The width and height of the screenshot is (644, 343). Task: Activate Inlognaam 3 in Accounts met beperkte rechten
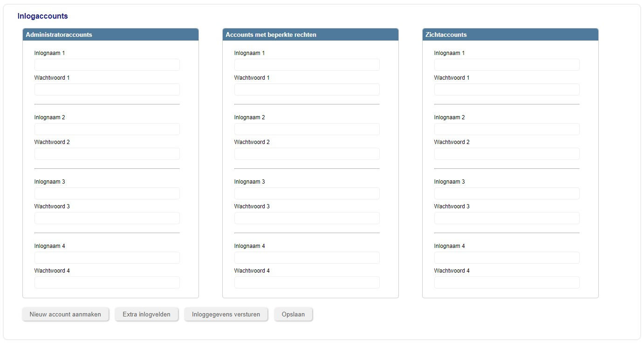coord(307,193)
